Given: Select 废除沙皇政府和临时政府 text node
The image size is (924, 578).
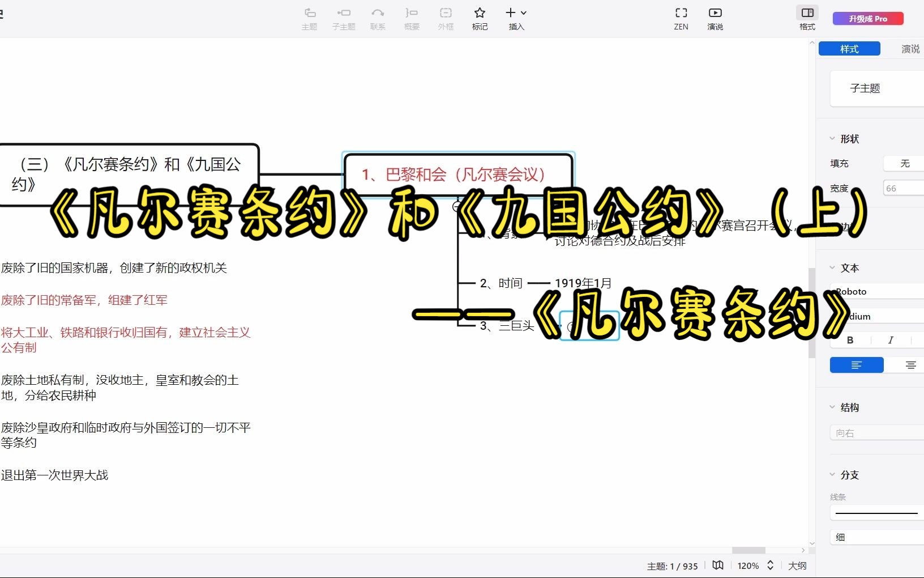Looking at the screenshot, I should 126,435.
